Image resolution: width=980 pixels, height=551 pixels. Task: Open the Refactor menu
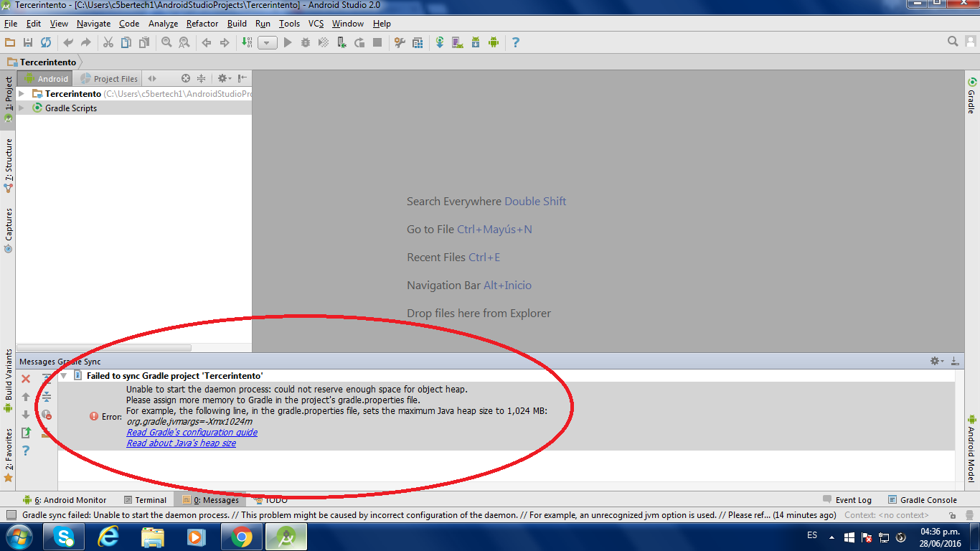tap(202, 24)
